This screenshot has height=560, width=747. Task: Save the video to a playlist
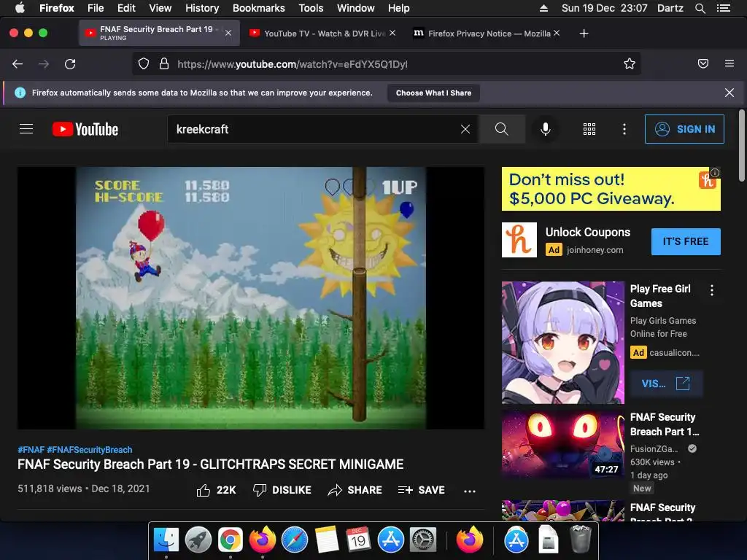pyautogui.click(x=421, y=490)
